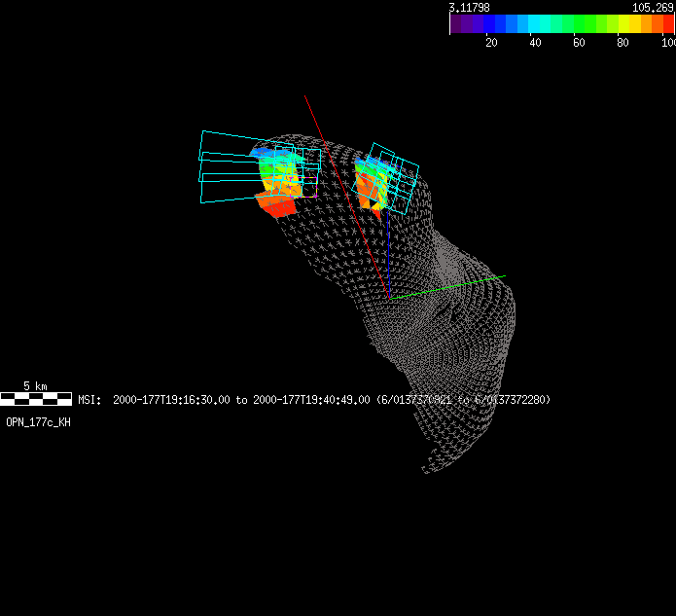
Task: Click the red axis line tip above asteroid
Action: coord(306,96)
